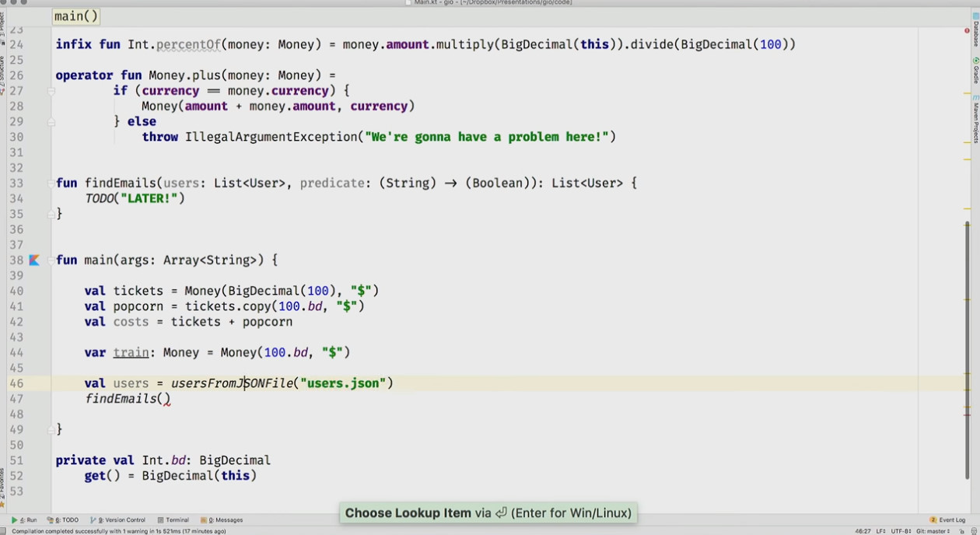This screenshot has width=980, height=535.
Task: Open the Messages tool window
Action: (222, 519)
